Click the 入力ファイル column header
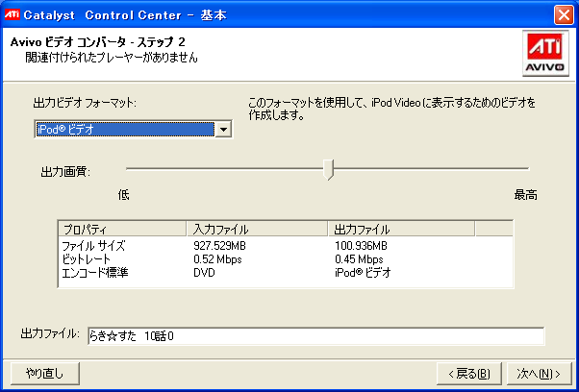Screen dimensions: 579x392 coord(257,230)
